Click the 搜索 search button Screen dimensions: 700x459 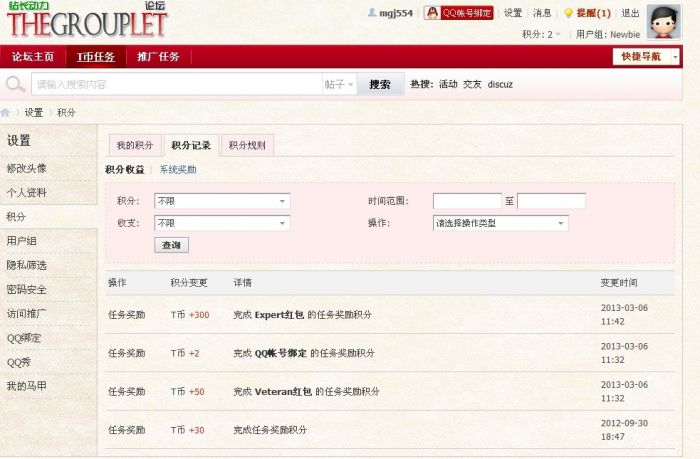pos(380,85)
